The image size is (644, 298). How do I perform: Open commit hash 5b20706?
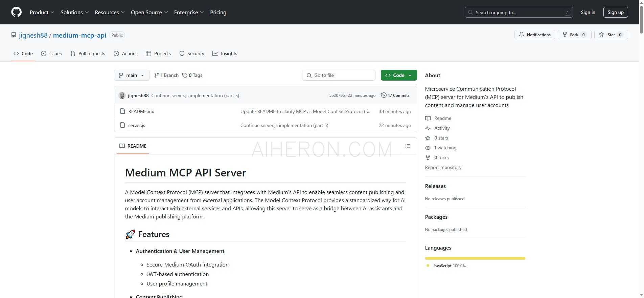coord(337,95)
